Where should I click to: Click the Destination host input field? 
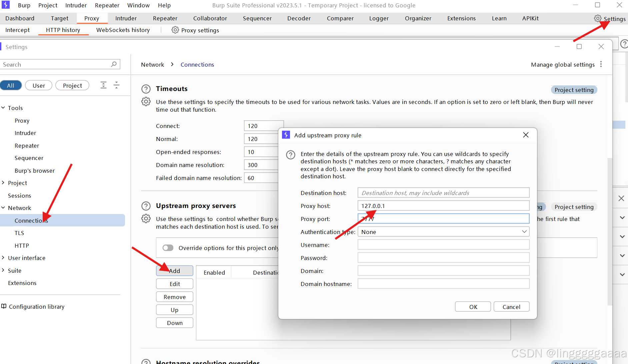443,193
